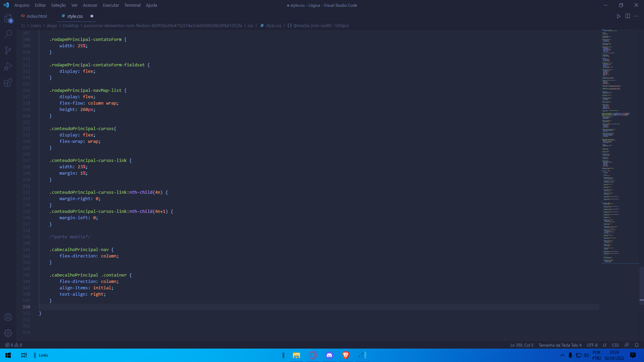Show hidden system tray icons

pyautogui.click(x=562, y=355)
